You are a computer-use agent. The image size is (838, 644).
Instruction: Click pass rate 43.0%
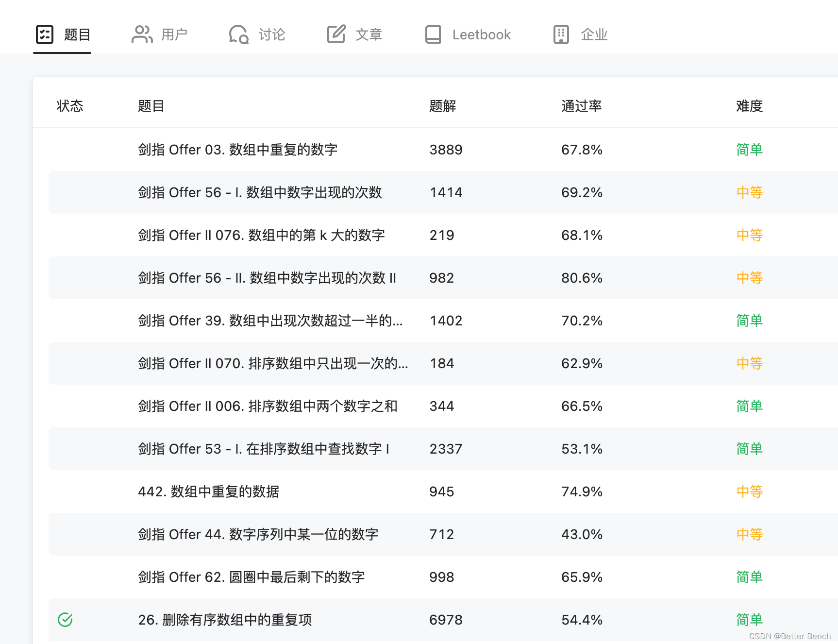click(582, 534)
